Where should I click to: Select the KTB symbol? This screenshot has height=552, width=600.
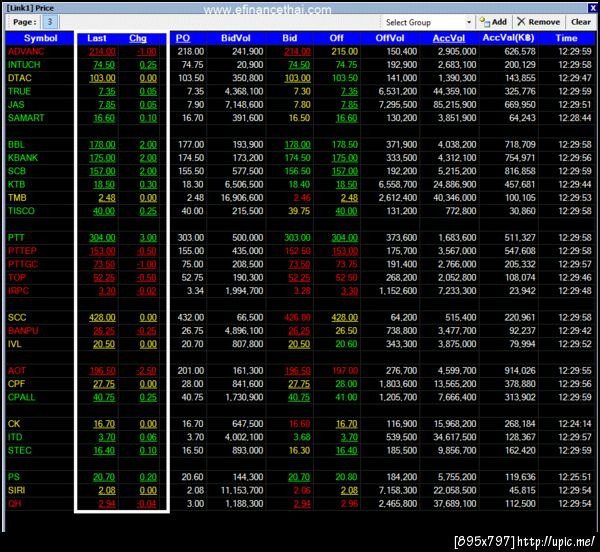point(16,184)
